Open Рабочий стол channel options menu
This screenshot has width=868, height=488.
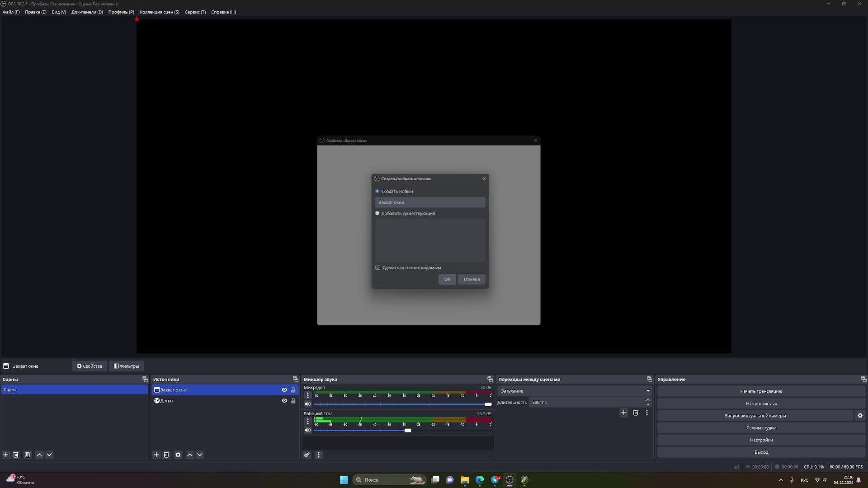pyautogui.click(x=308, y=422)
